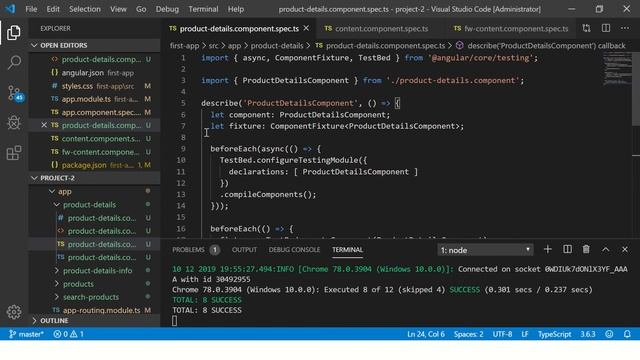Split the editor to the right
The width and height of the screenshot is (640, 360).
pos(606,28)
